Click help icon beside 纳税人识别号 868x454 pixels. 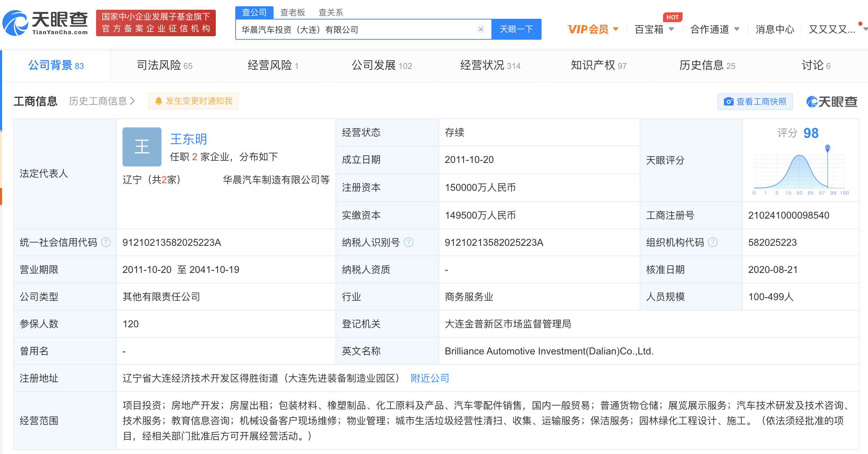tap(409, 242)
